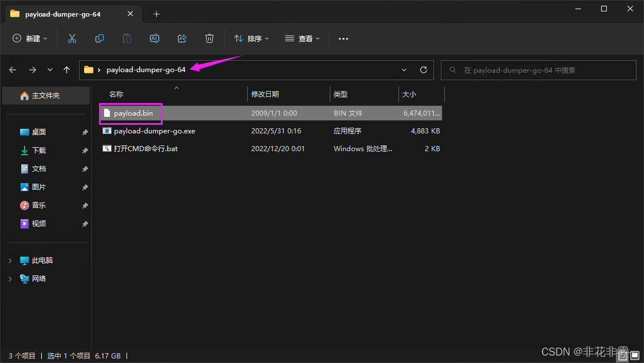Open the address bar history dropdown
This screenshot has height=363, width=644.
[x=404, y=70]
